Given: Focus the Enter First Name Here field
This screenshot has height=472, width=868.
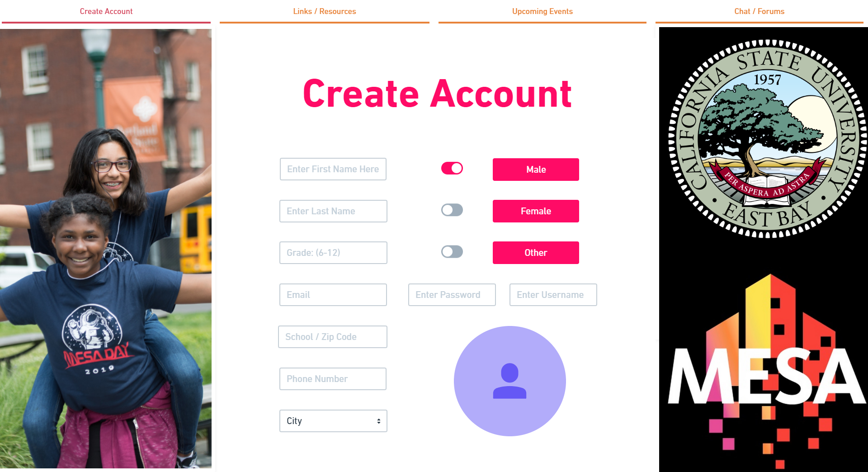Looking at the screenshot, I should click(x=333, y=169).
